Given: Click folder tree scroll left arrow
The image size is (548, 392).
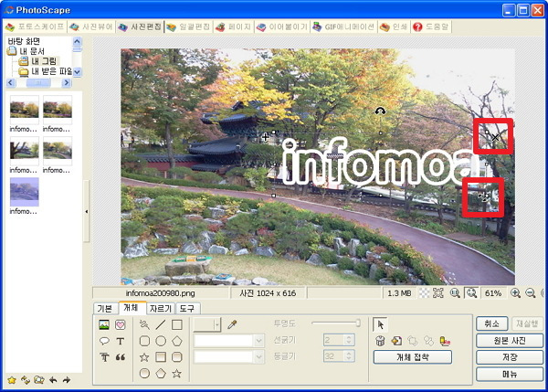Looking at the screenshot, I should (10, 83).
